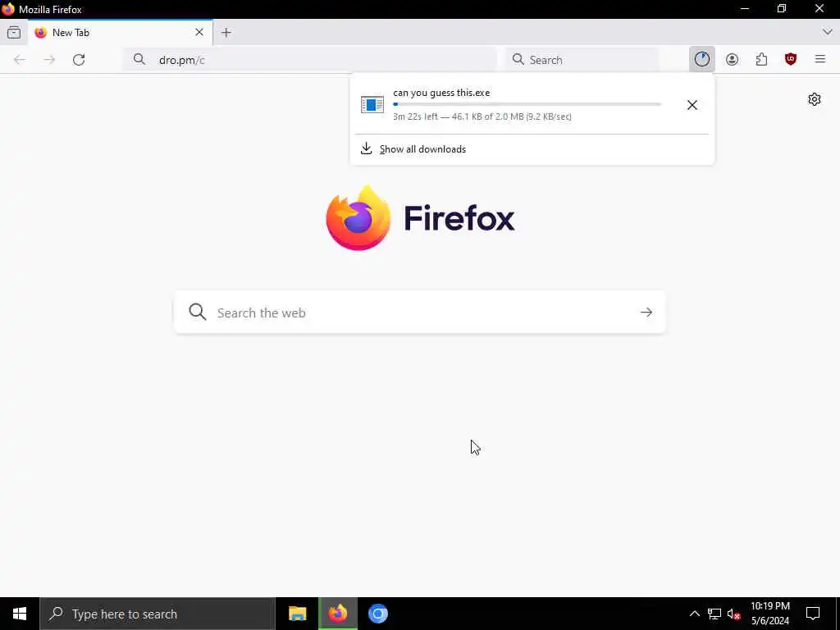Open the new tab personalize gear

click(x=815, y=99)
